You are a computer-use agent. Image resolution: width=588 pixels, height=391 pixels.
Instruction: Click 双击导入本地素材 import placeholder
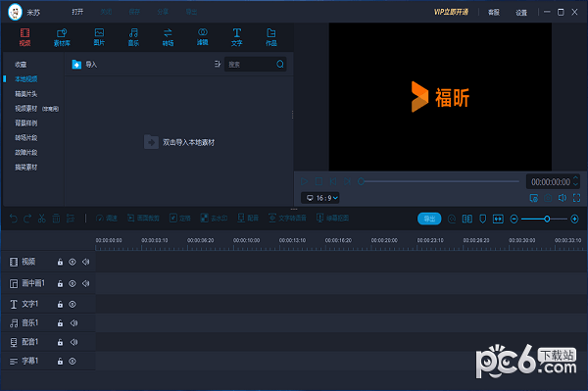179,142
